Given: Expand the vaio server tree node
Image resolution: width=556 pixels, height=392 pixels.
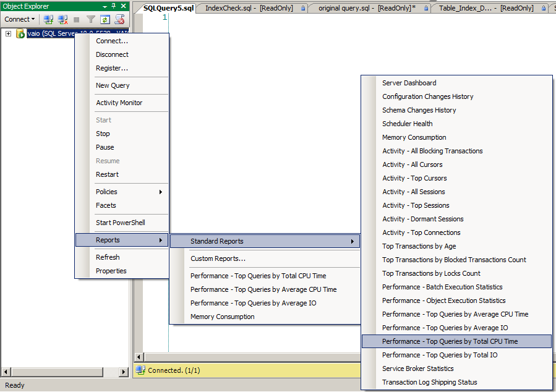Looking at the screenshot, I should point(8,33).
